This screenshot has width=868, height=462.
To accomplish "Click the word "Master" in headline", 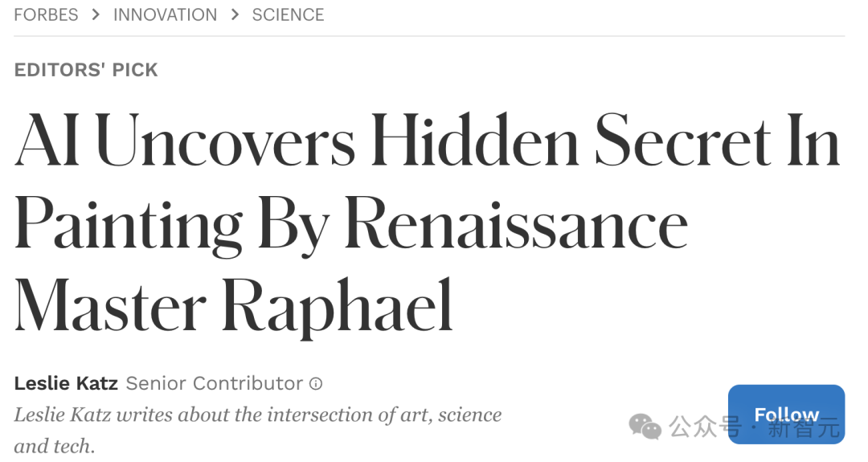I will point(110,306).
